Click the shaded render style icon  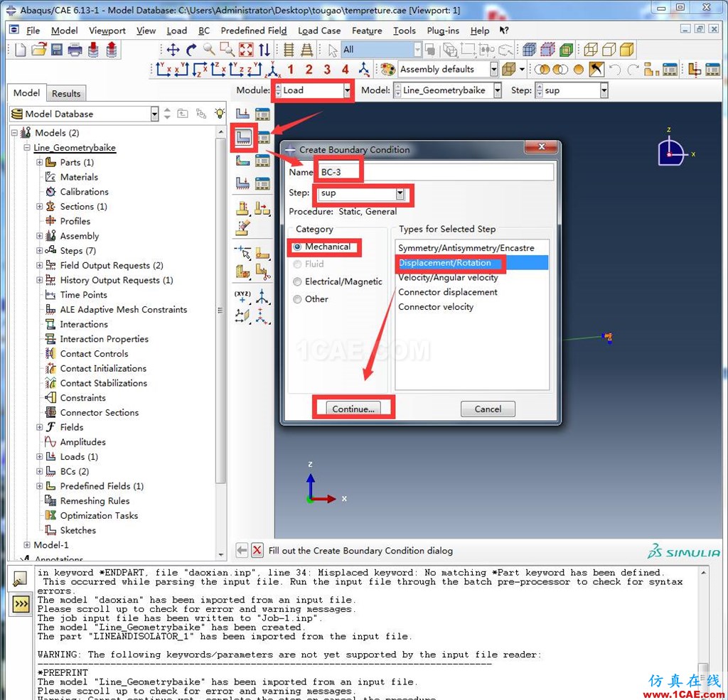pyautogui.click(x=627, y=50)
